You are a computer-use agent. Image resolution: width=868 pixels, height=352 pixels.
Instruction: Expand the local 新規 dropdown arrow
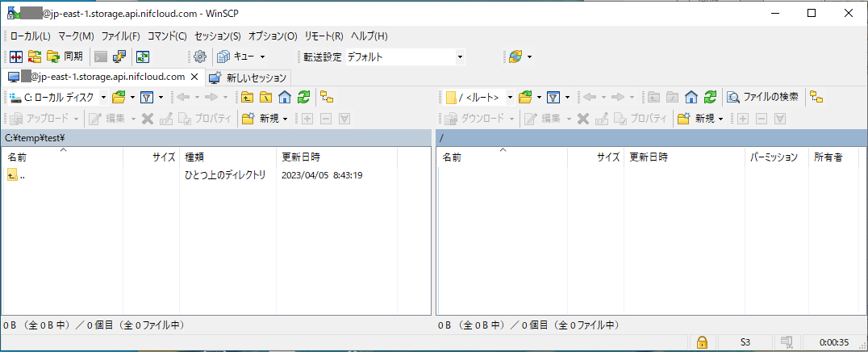tap(286, 118)
